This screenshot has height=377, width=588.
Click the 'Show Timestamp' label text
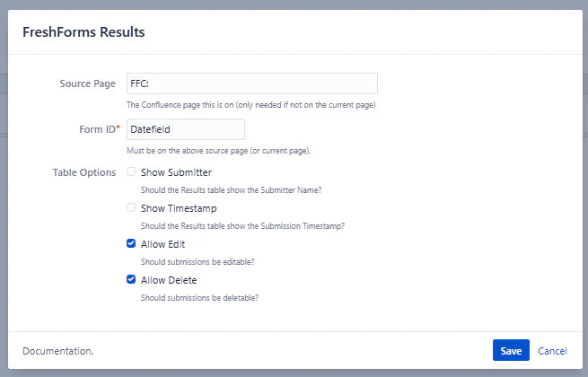coord(179,208)
